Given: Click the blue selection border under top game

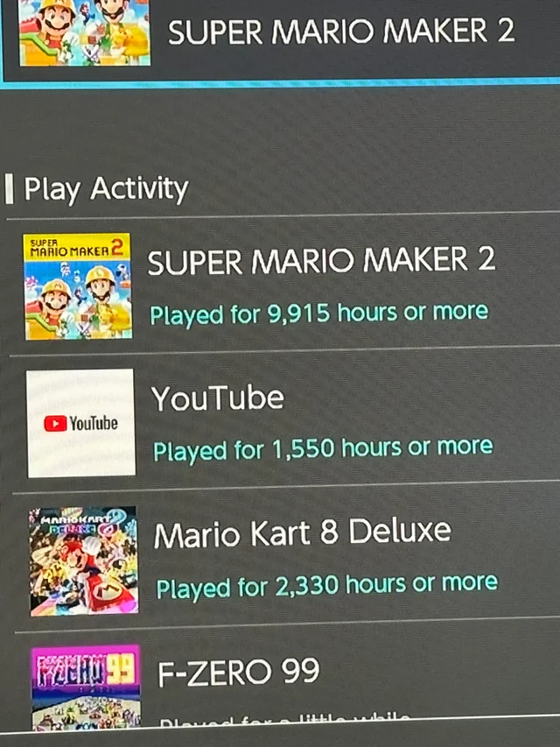Looking at the screenshot, I should 281,83.
